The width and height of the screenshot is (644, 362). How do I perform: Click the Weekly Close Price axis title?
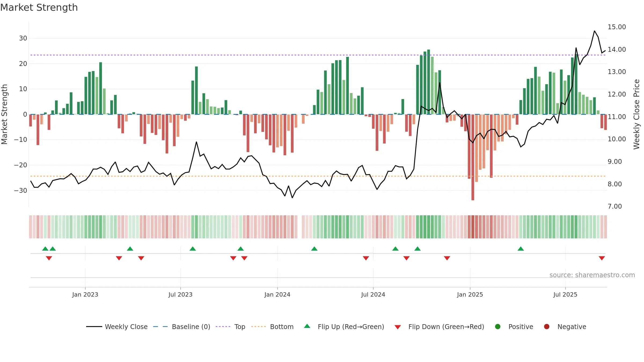636,114
